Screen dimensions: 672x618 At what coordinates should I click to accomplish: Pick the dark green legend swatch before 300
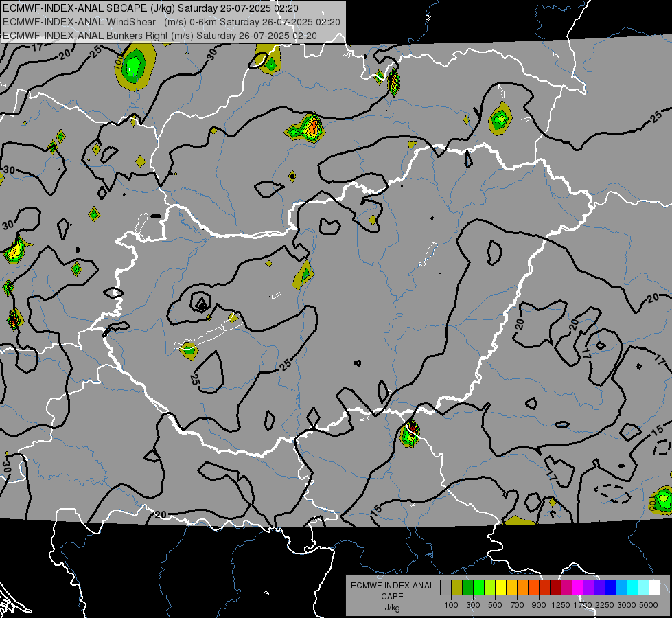467,588
